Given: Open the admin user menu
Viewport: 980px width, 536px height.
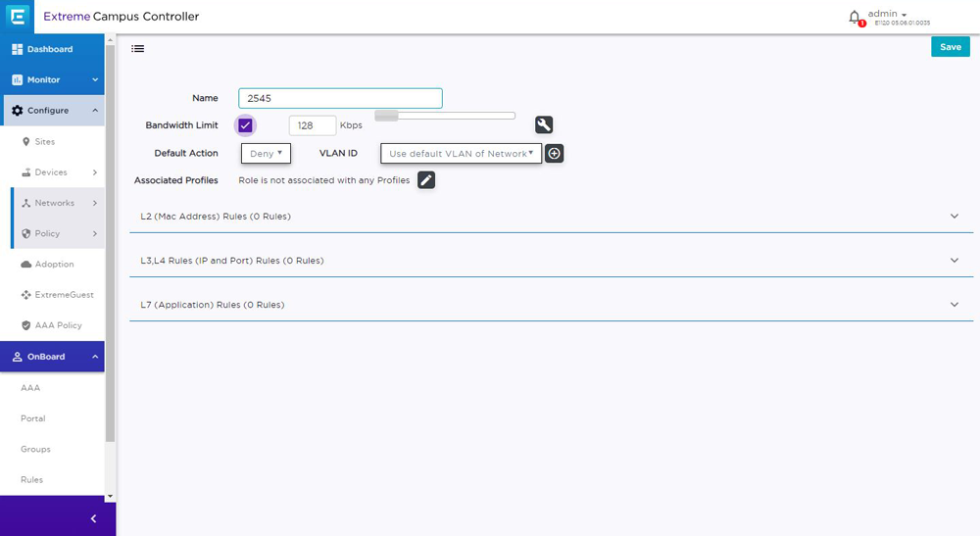Looking at the screenshot, I should tap(887, 15).
